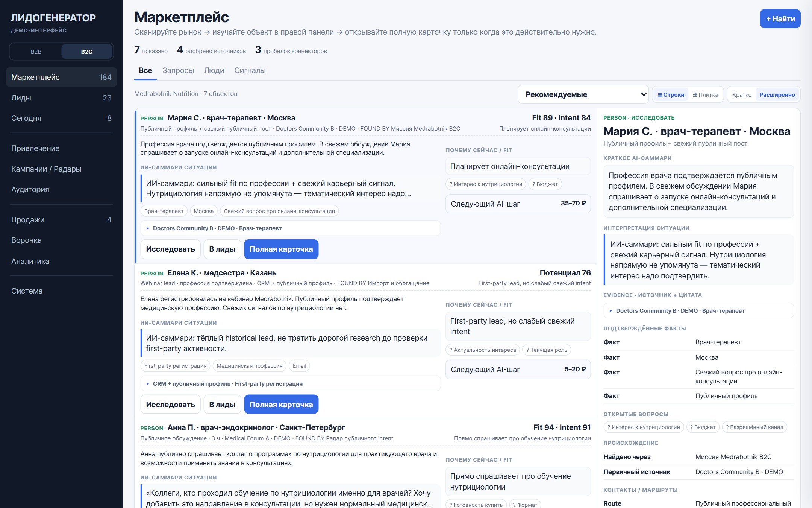812x508 pixels.
Task: Open Аналитика in sidebar
Action: point(61,261)
